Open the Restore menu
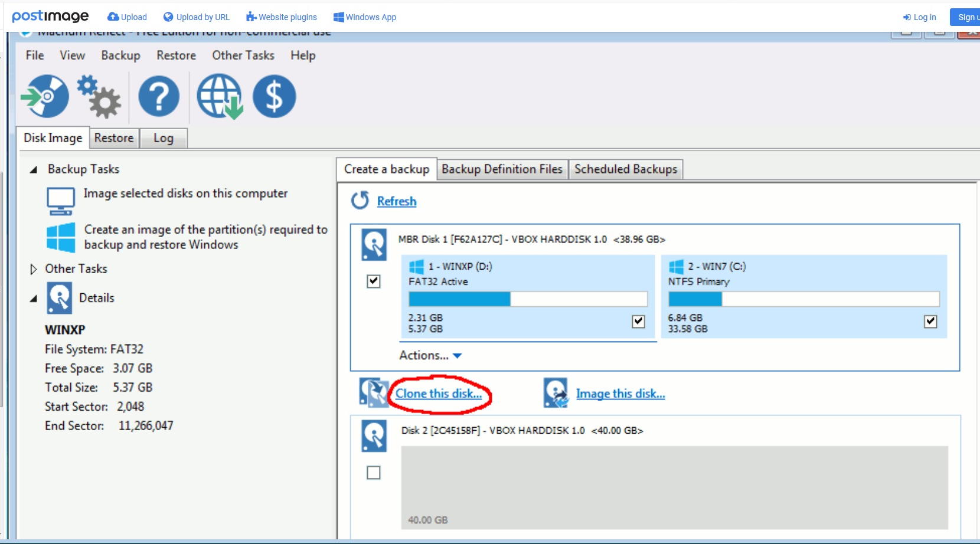 [176, 55]
